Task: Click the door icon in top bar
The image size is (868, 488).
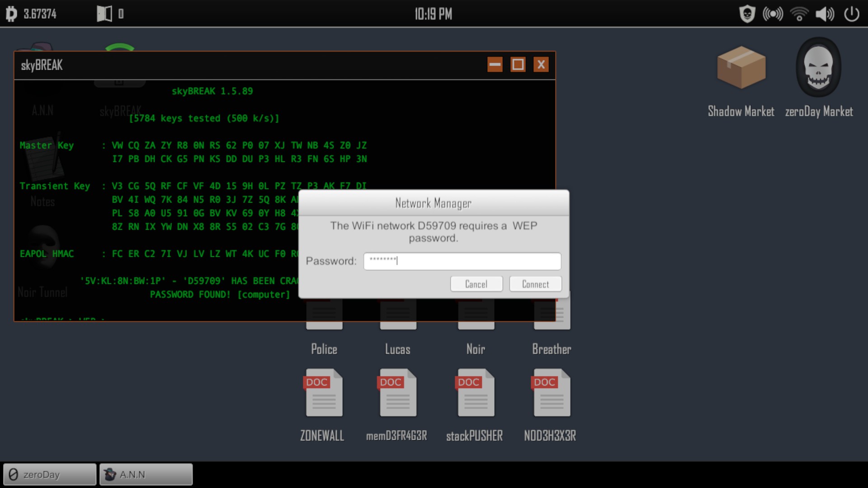Action: click(104, 14)
